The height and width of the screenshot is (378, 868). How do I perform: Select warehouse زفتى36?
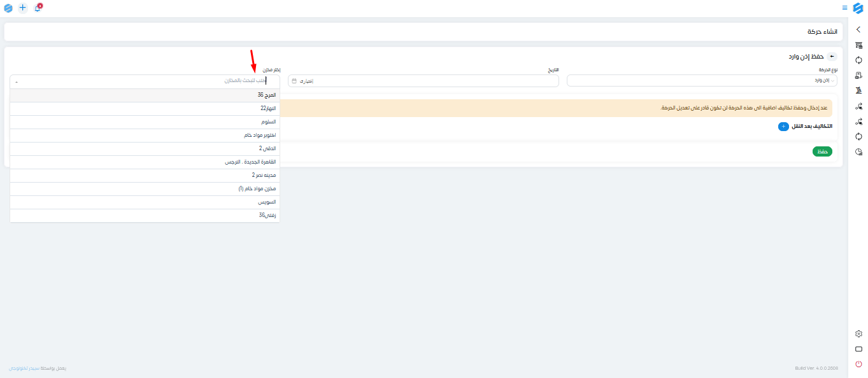pyautogui.click(x=145, y=215)
